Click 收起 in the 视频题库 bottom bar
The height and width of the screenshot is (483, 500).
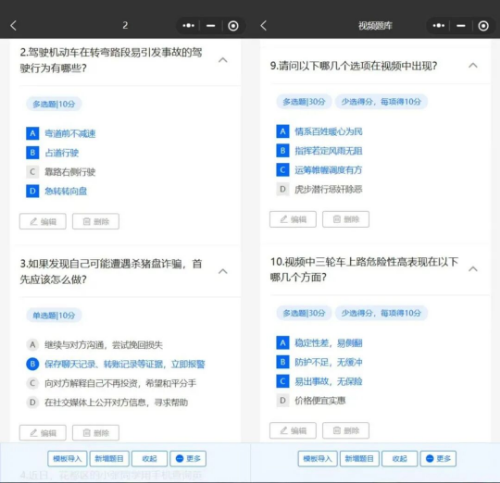click(x=400, y=459)
